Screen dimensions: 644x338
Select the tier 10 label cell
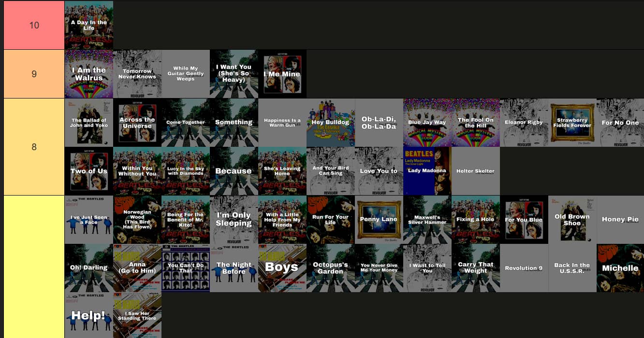pos(34,25)
